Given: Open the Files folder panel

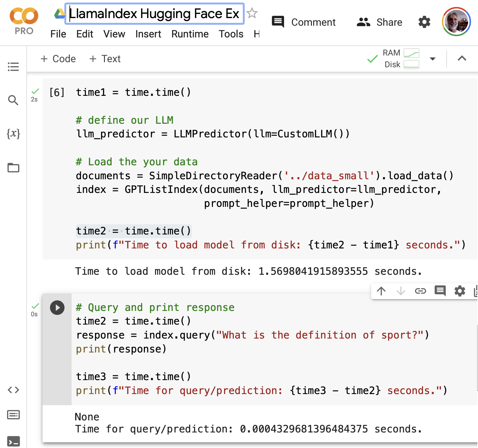Looking at the screenshot, I should click(13, 168).
